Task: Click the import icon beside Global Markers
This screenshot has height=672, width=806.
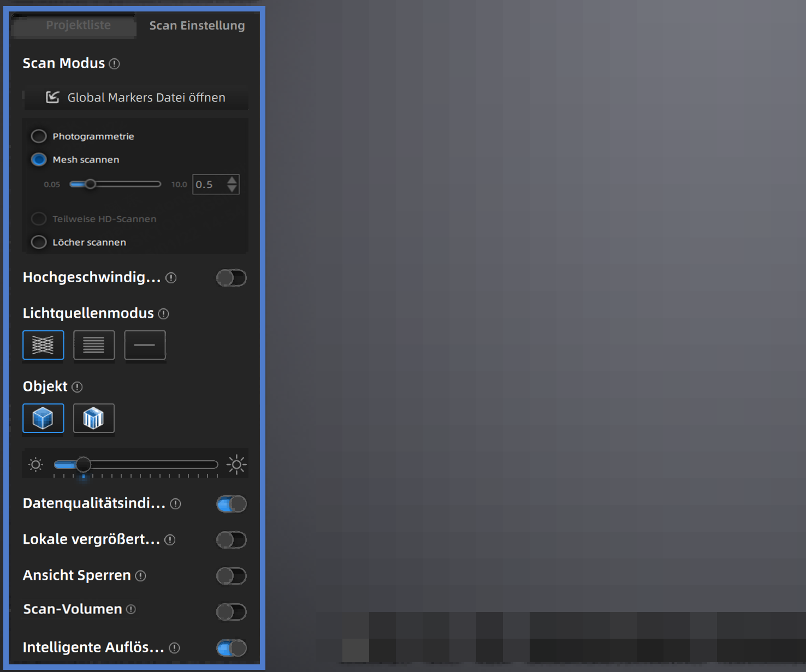Action: 52,97
